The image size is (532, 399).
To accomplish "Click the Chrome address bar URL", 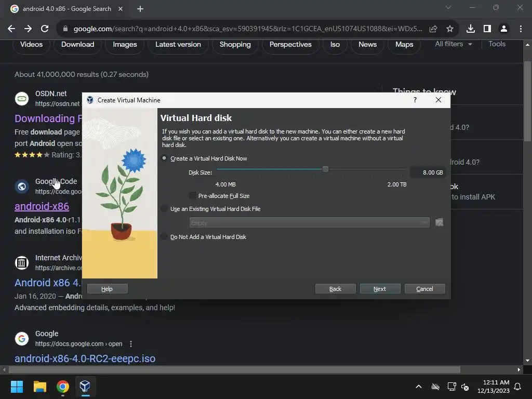I will point(248,29).
